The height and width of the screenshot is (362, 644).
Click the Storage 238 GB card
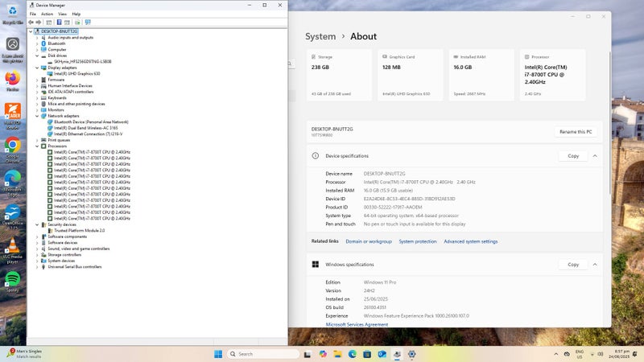coord(339,75)
